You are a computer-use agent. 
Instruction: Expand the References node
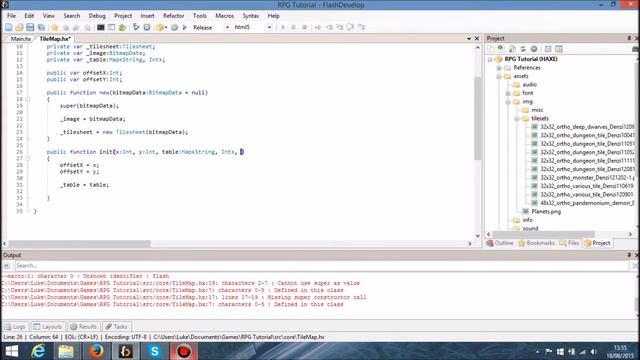(x=499, y=68)
